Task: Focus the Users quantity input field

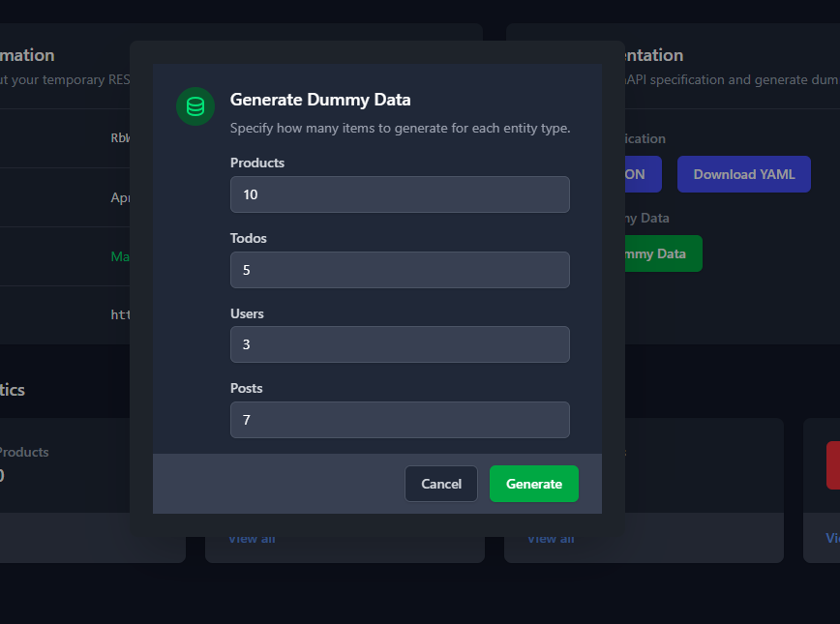Action: 400,344
